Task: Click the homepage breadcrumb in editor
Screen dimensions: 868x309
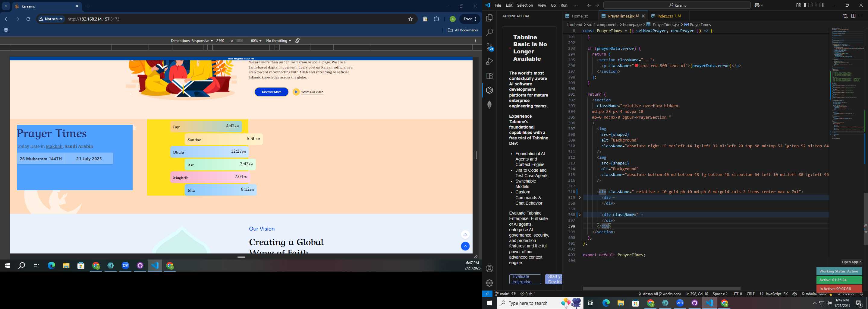Action: pyautogui.click(x=632, y=25)
